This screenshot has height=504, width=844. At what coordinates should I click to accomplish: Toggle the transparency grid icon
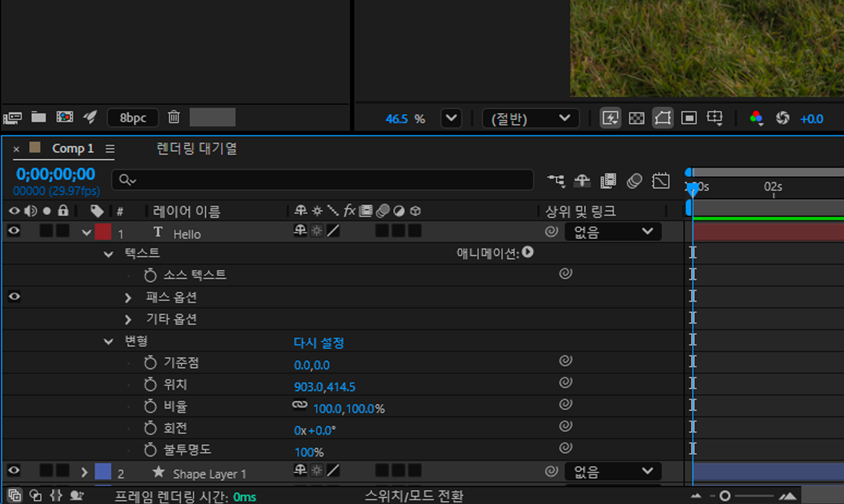click(636, 118)
